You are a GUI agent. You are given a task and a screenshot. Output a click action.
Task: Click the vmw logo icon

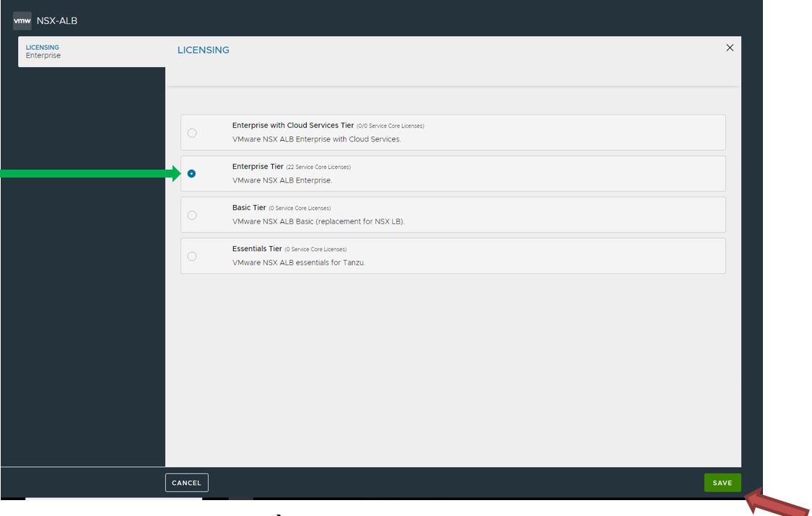tap(22, 21)
